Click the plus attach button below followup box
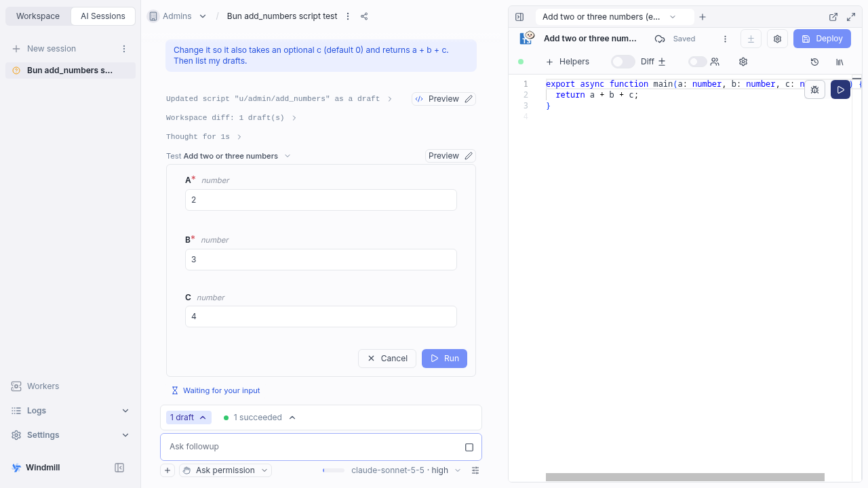 (x=167, y=470)
